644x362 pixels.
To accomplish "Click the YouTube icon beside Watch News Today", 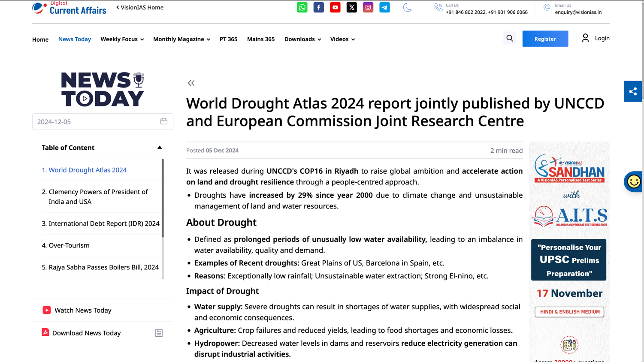I will point(46,310).
